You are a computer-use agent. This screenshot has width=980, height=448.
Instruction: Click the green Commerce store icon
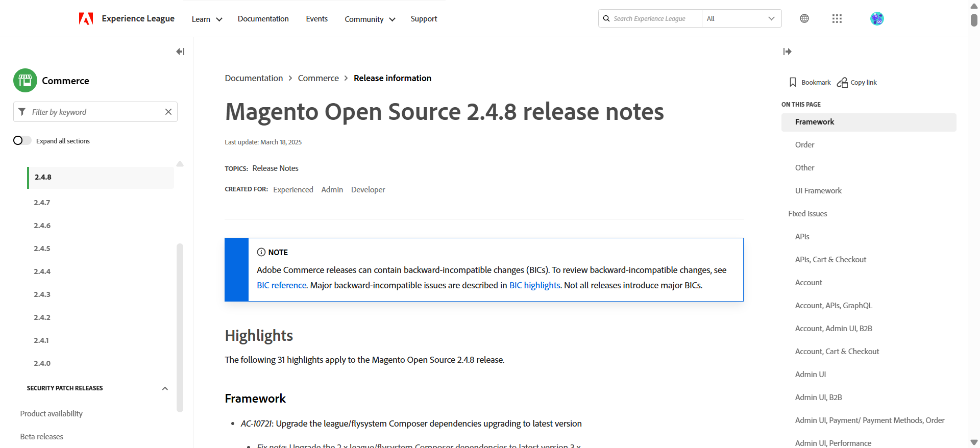pos(25,81)
